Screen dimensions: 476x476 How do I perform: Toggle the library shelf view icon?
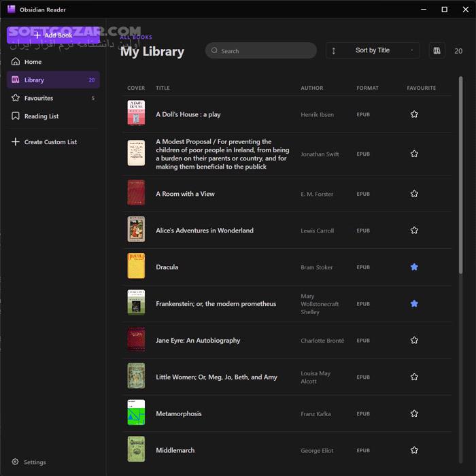[437, 51]
